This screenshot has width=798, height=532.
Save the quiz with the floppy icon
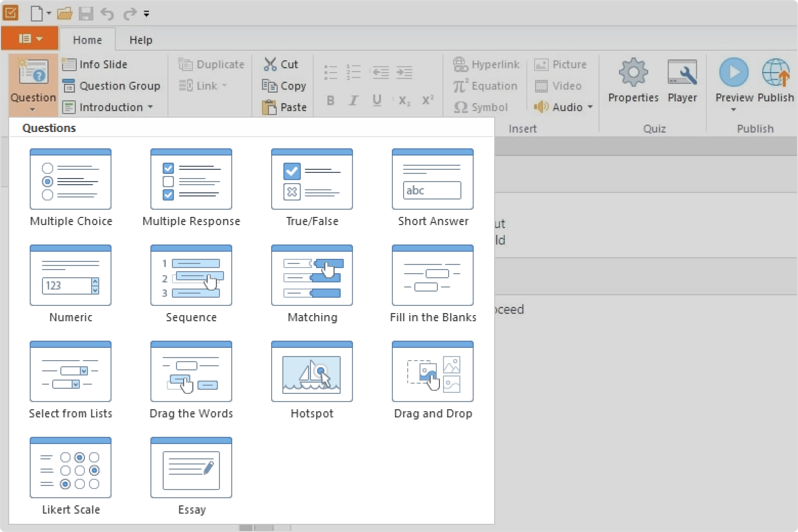[x=85, y=14]
